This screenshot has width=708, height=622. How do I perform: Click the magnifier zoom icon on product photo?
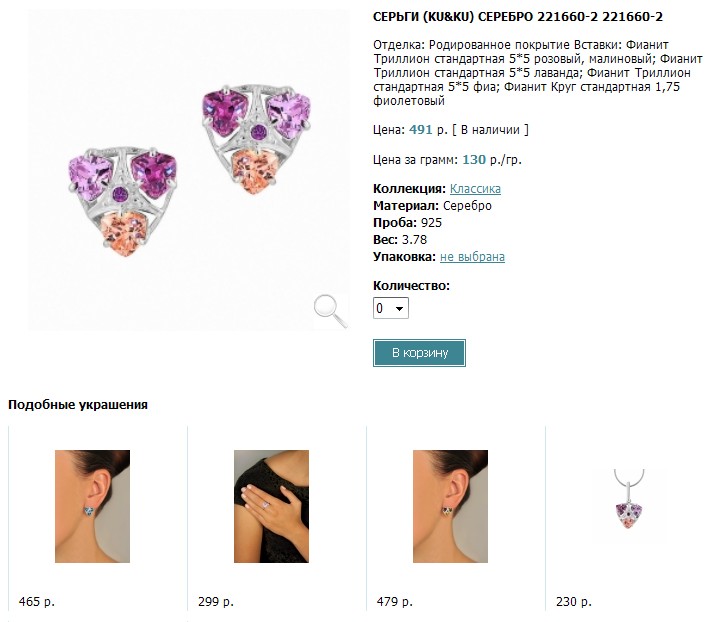[x=330, y=311]
